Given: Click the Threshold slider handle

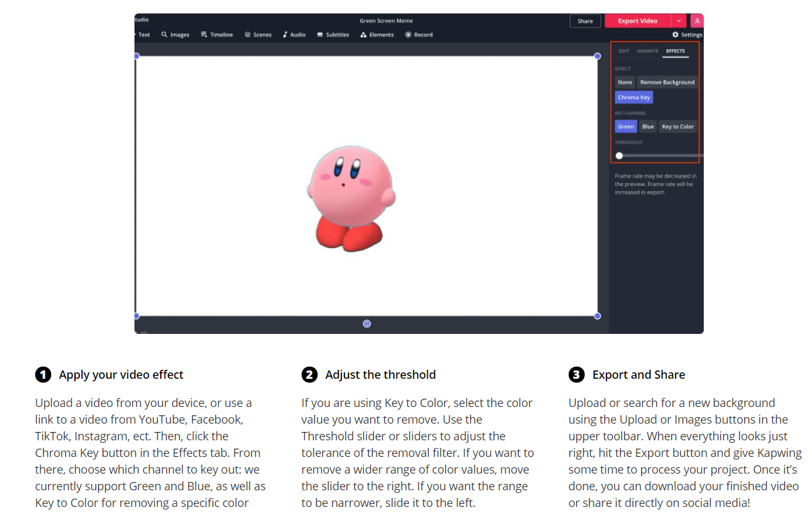Looking at the screenshot, I should point(619,156).
